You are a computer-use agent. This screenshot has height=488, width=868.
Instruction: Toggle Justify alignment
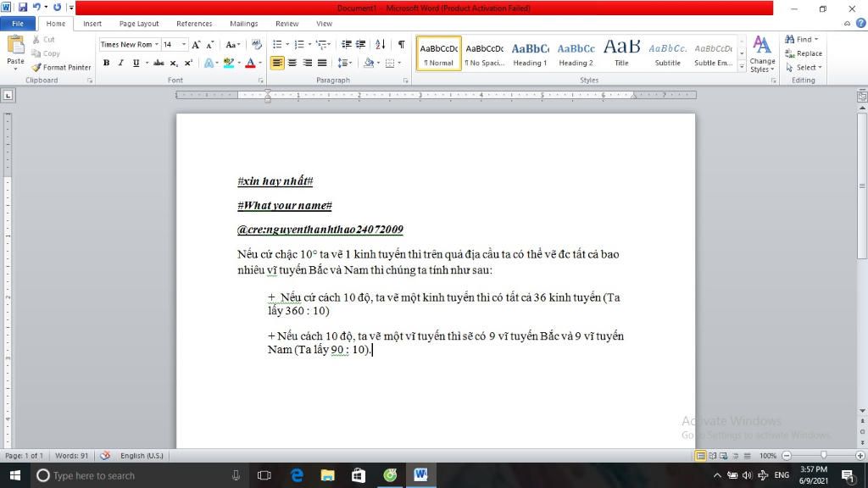click(x=321, y=63)
